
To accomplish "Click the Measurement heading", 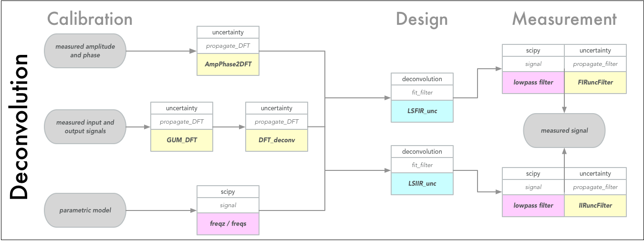I will 564,19.
